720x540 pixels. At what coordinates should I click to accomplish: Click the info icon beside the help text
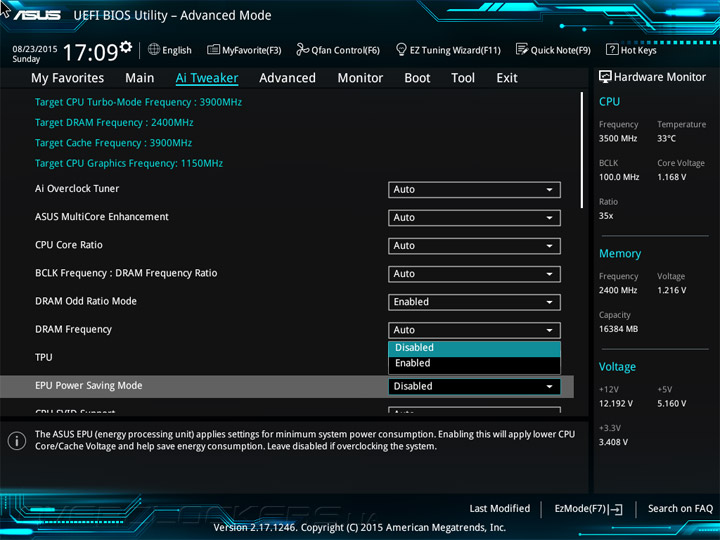(x=17, y=441)
